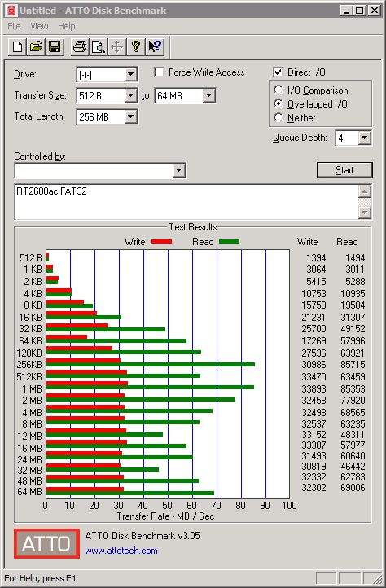This screenshot has height=588, width=386.
Task: Open a saved benchmark file icon
Action: pyautogui.click(x=36, y=47)
